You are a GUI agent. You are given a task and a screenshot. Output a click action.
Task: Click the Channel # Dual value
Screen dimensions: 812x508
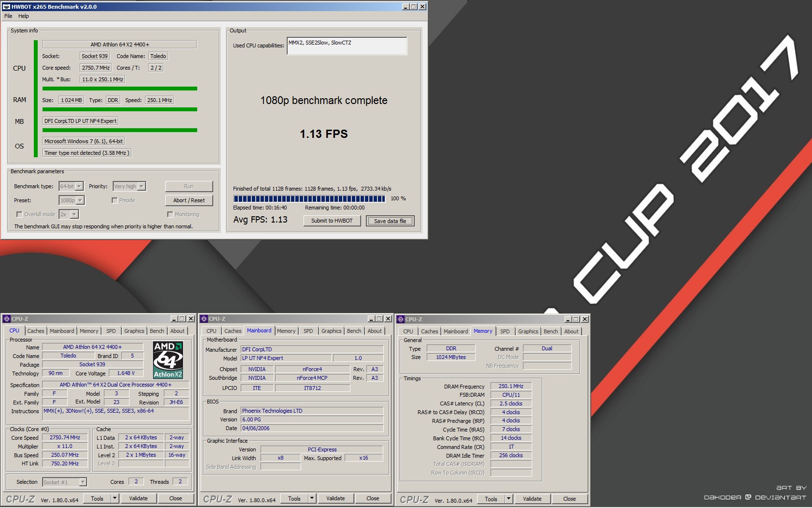[547, 348]
